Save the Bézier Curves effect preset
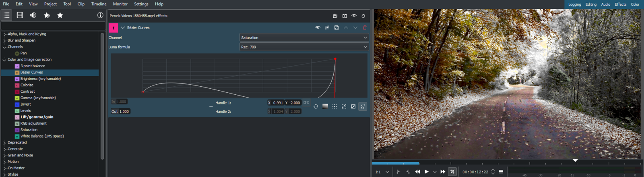The image size is (644, 177). pyautogui.click(x=336, y=28)
